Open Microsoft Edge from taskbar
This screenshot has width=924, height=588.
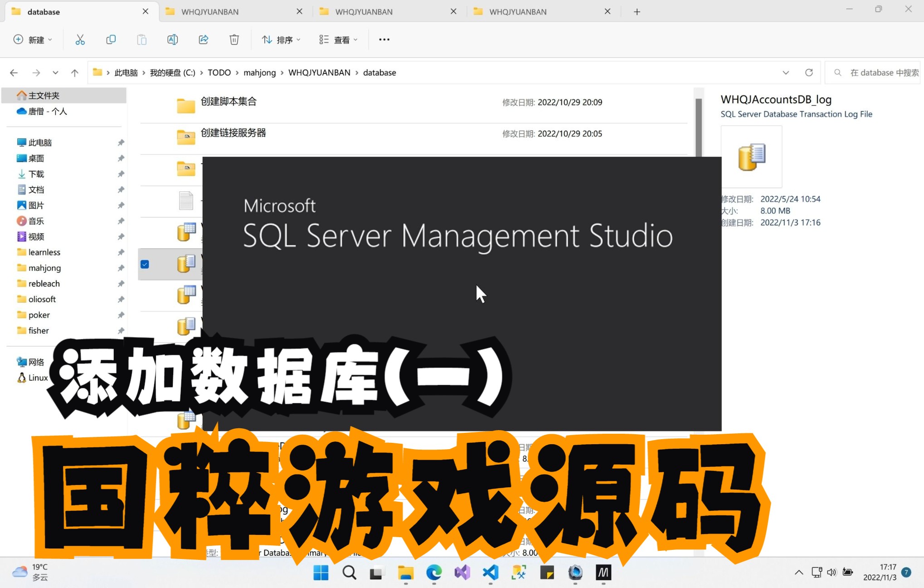434,573
